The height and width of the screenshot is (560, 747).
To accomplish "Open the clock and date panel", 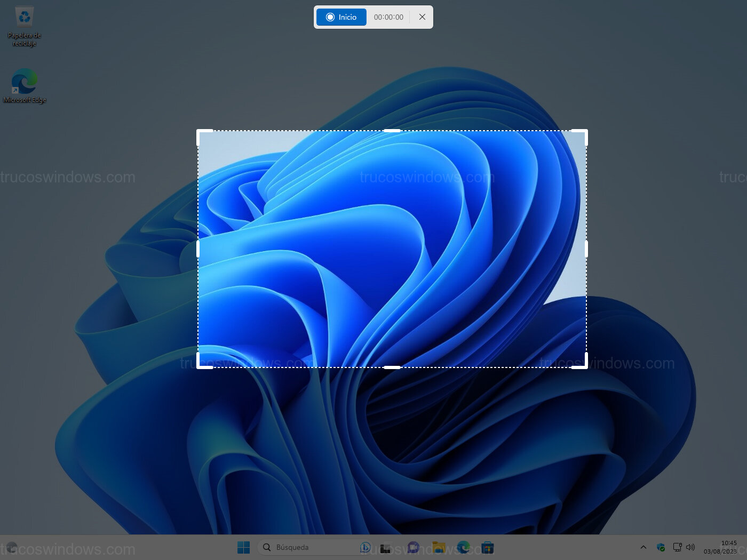I will tap(720, 547).
